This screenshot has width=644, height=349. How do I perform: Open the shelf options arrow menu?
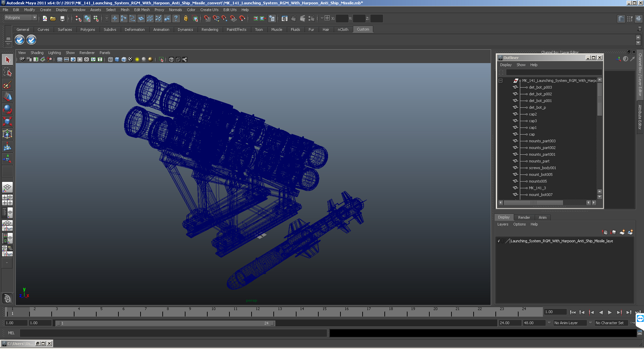point(8,44)
